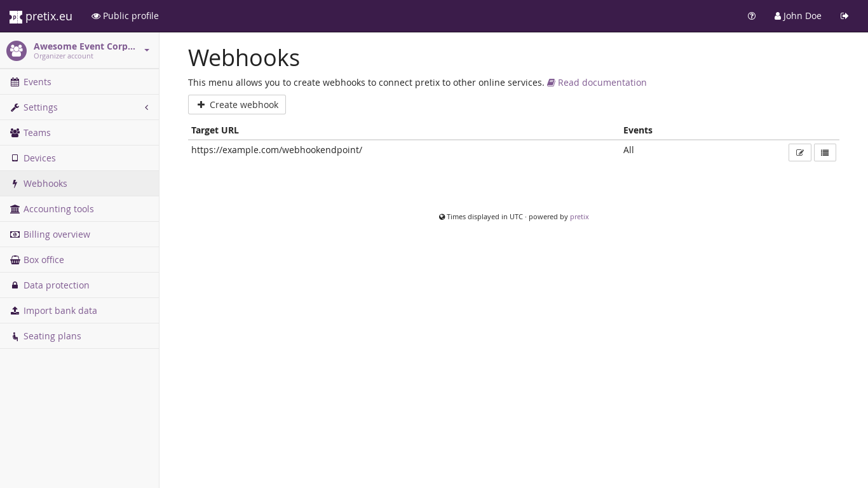This screenshot has height=488, width=868.
Task: Open the Awesome Event Corp organizer dropdown
Action: (147, 50)
